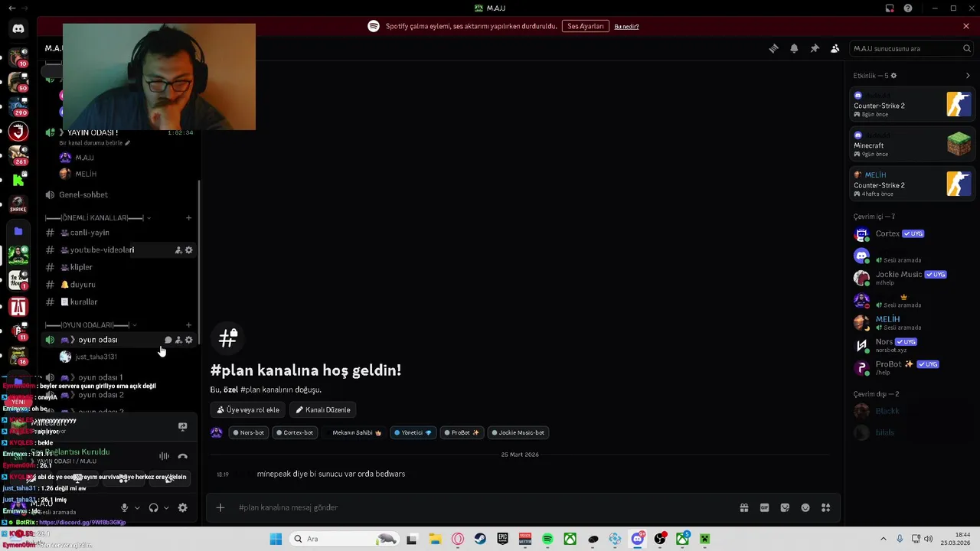The image size is (980, 551).
Task: Edit channel status Bir kanal durumu belirle
Action: tap(95, 143)
